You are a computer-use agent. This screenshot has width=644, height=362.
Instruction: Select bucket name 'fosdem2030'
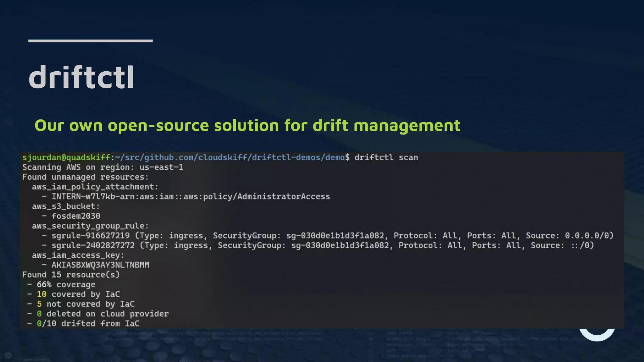[x=76, y=216]
